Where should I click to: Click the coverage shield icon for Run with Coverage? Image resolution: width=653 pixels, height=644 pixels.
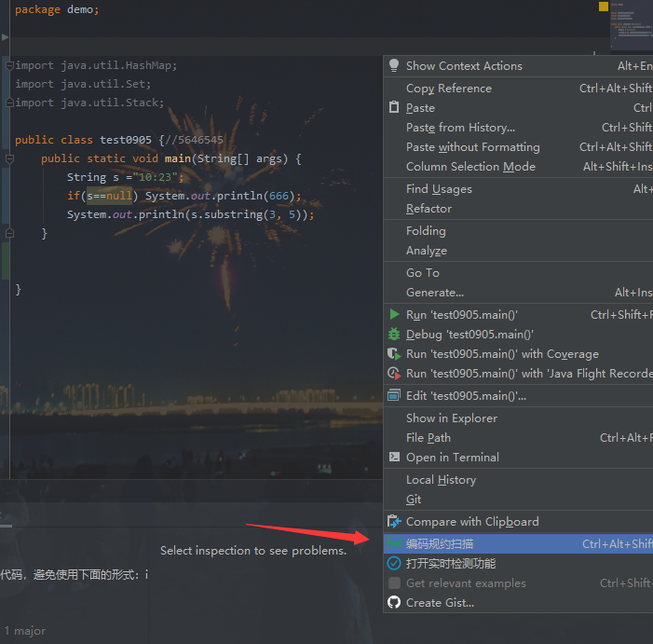coord(394,354)
